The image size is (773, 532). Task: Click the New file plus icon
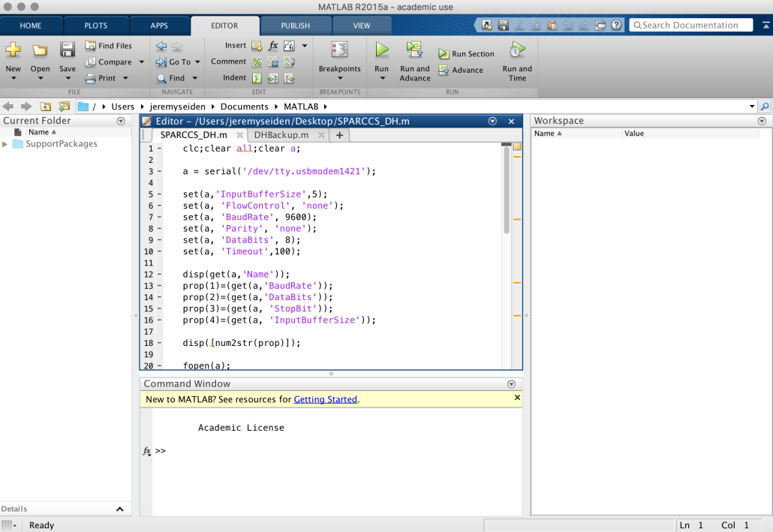[14, 50]
